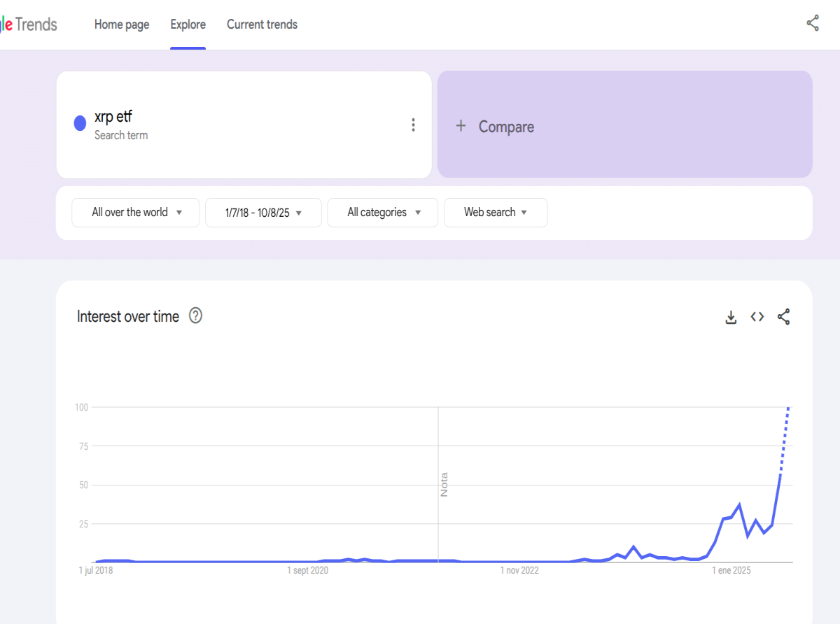The image size is (840, 624).
Task: Open the embed code for the chart
Action: tap(757, 317)
